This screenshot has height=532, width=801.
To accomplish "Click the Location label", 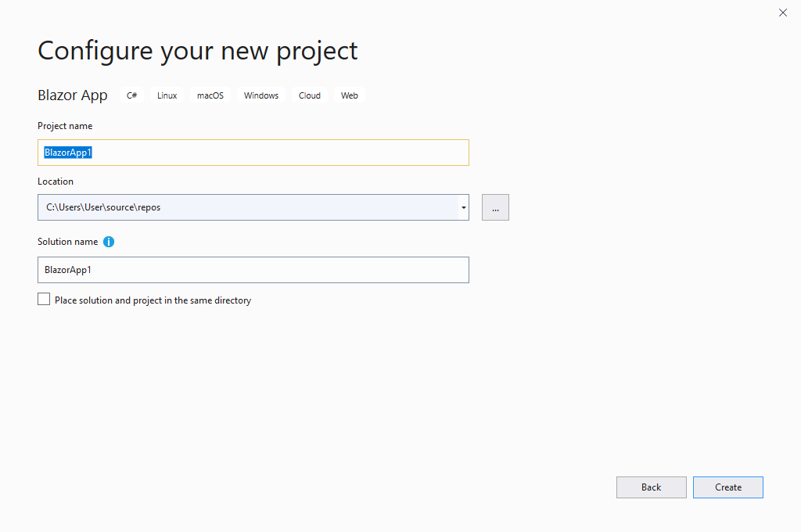I will click(56, 182).
